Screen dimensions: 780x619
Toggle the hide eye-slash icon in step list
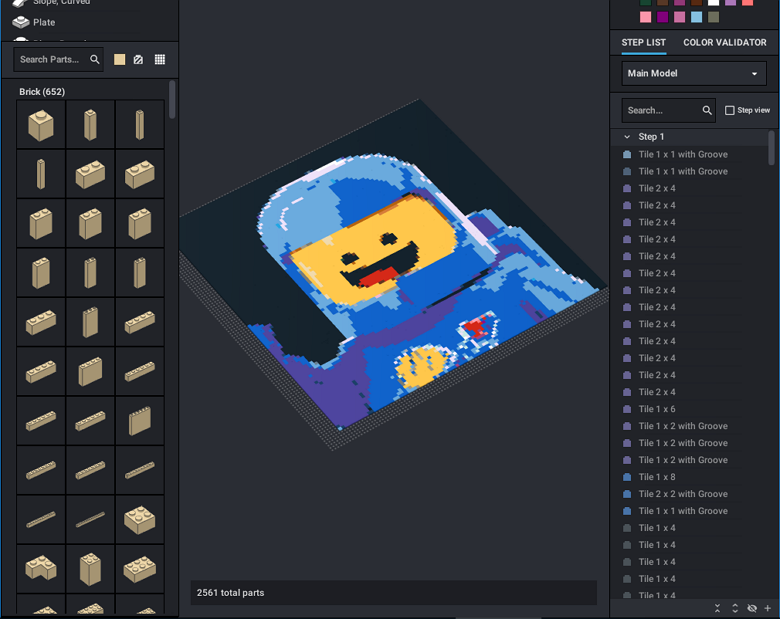pyautogui.click(x=752, y=608)
